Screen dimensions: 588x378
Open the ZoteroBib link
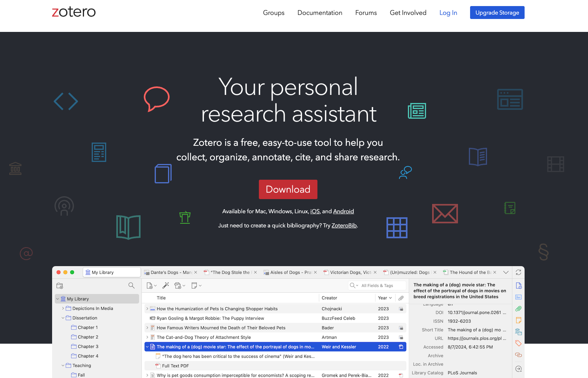tap(344, 225)
